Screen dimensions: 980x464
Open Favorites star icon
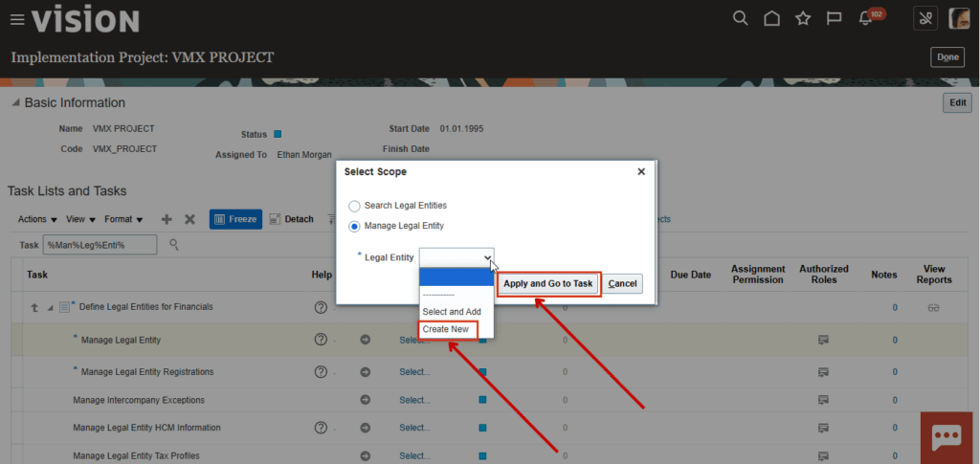803,19
